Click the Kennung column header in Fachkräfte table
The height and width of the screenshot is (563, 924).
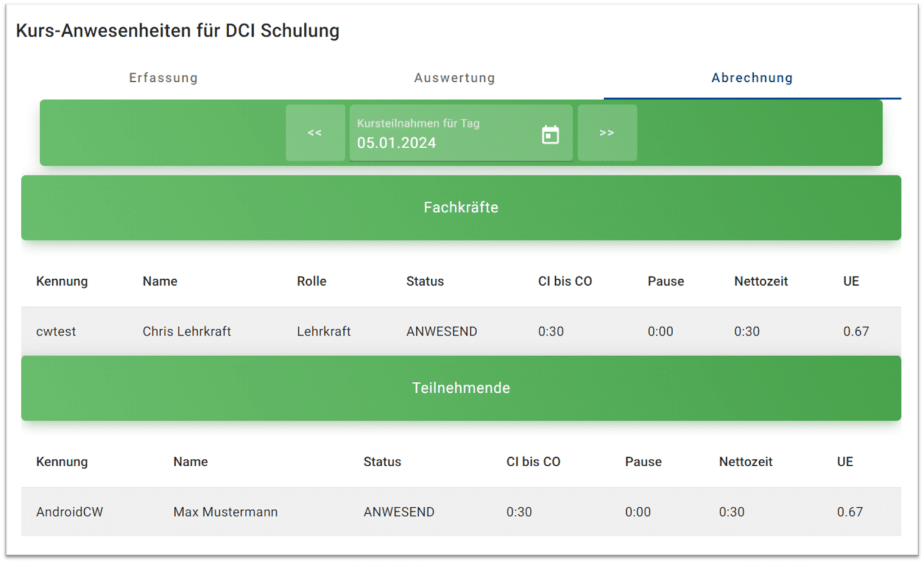point(62,281)
